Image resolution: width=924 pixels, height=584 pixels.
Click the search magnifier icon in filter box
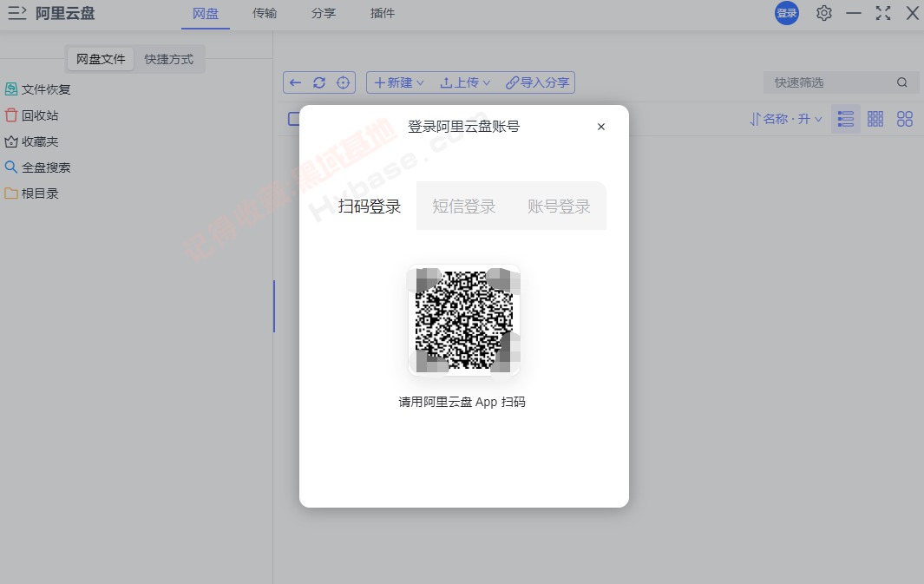(x=902, y=82)
